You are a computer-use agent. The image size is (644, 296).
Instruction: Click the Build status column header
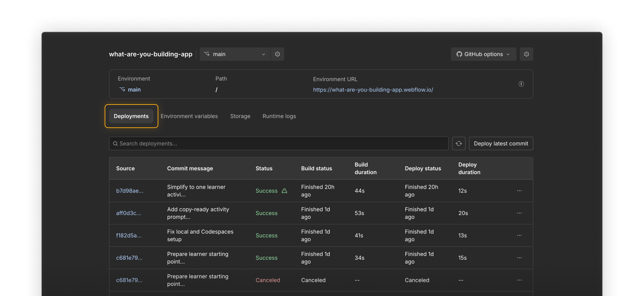pyautogui.click(x=317, y=168)
